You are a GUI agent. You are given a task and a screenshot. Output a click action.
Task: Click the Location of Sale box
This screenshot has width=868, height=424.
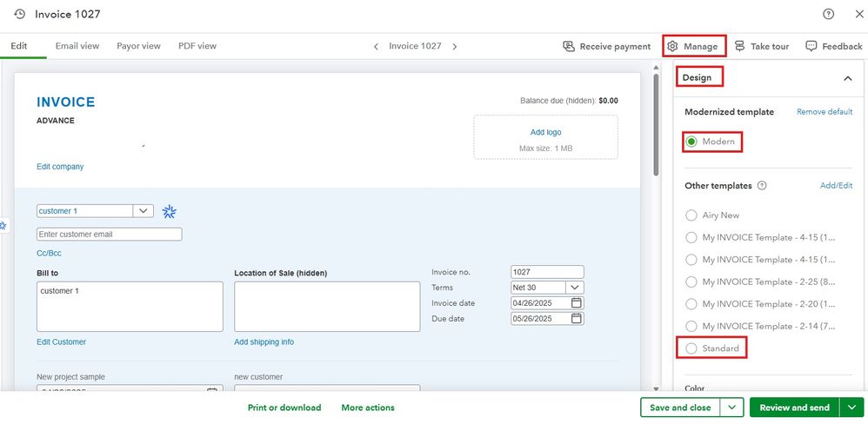[327, 307]
